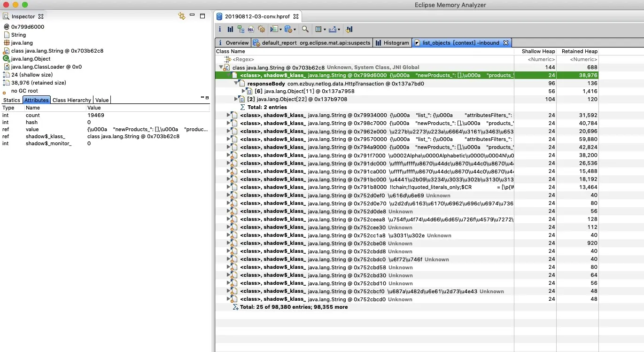
Task: Collapse the class java.lang.String @ 0x703b62c8 node
Action: click(221, 67)
